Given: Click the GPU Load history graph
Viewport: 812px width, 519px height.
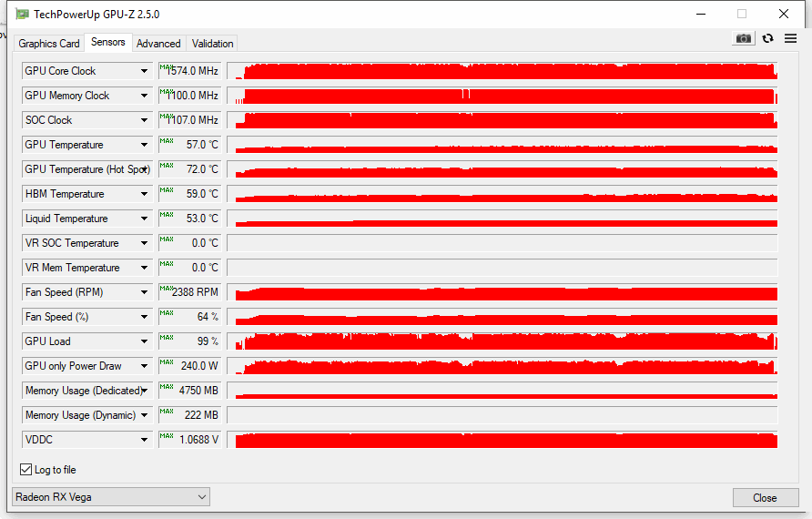Looking at the screenshot, I should pyautogui.click(x=502, y=341).
